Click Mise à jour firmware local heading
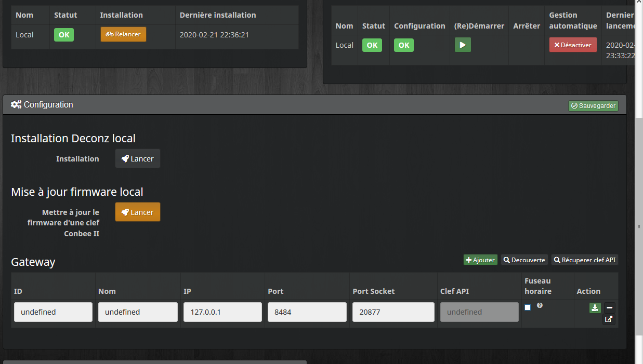 (77, 192)
